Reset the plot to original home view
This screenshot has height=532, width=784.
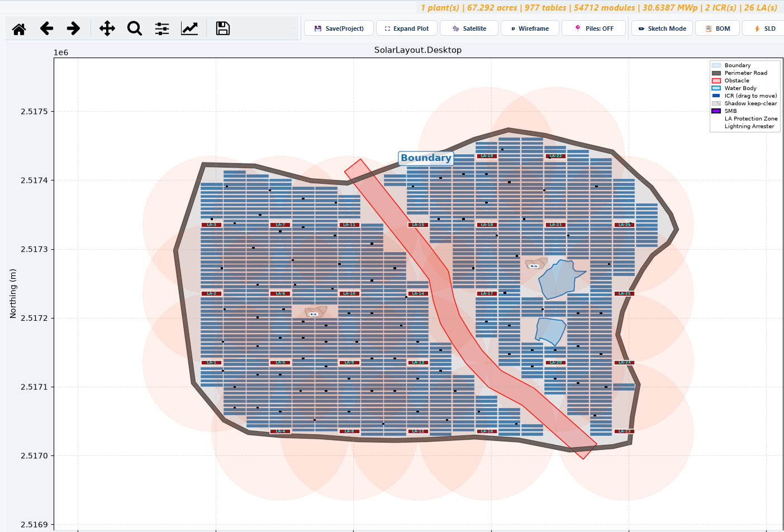pyautogui.click(x=19, y=28)
